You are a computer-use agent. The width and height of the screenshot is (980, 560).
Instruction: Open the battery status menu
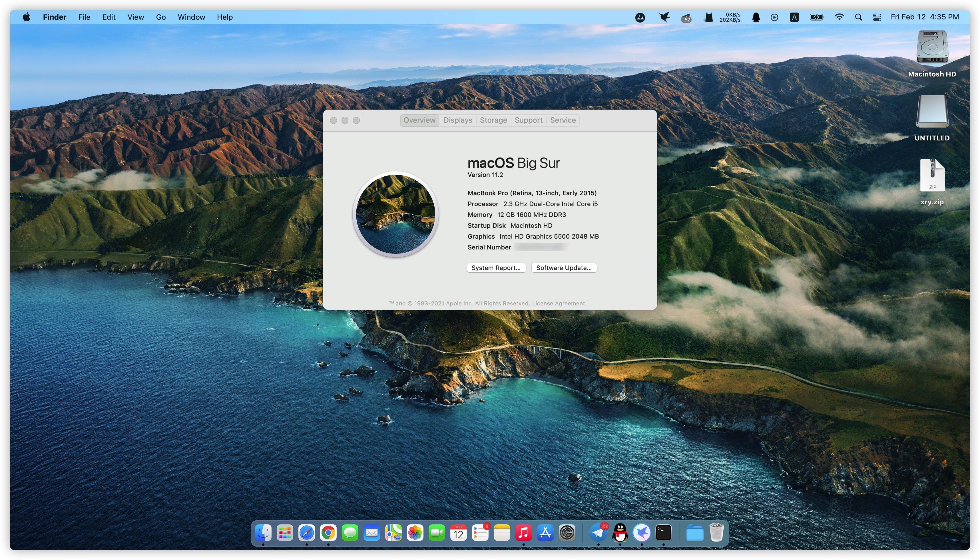pos(816,17)
